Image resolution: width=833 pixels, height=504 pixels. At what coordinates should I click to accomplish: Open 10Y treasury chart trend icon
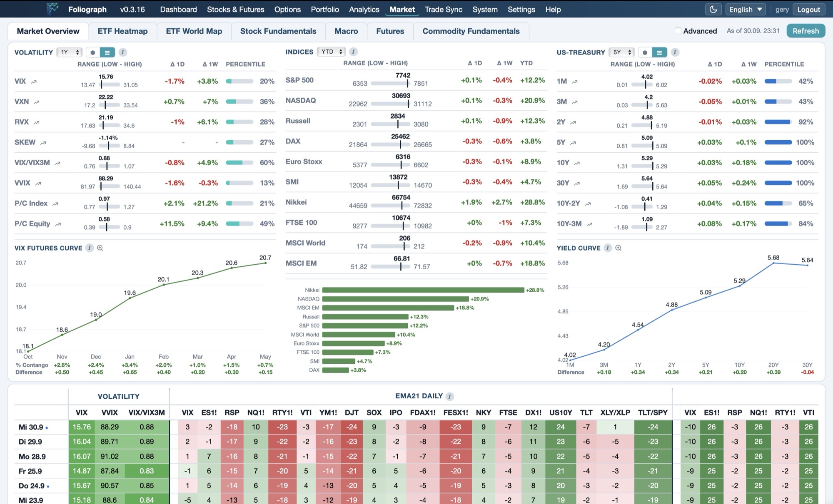click(x=577, y=163)
